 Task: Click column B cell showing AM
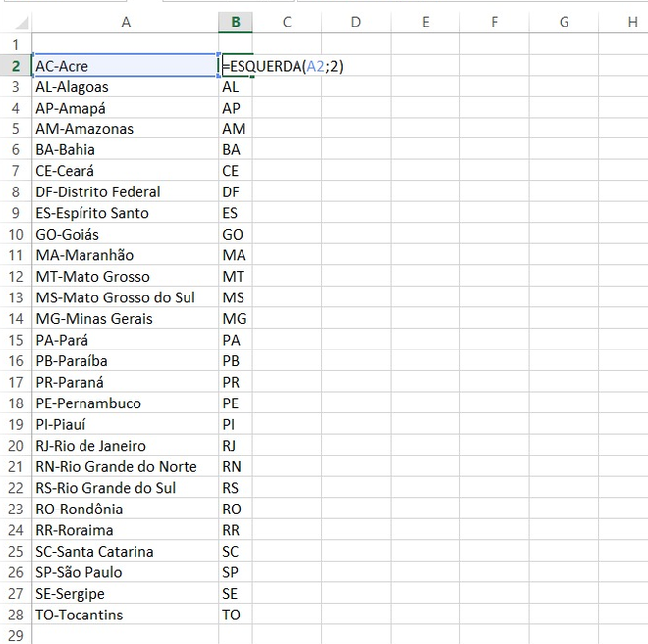click(236, 129)
